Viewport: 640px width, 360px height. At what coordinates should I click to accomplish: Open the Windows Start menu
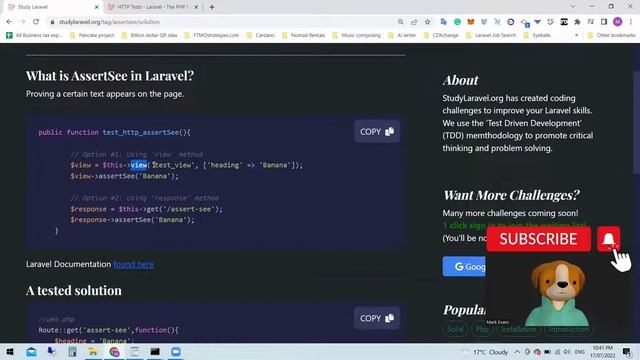(x=10, y=351)
